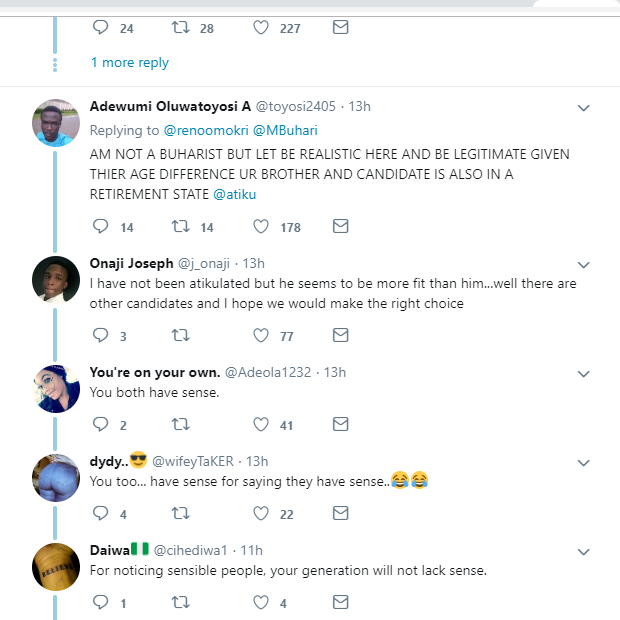Expand the options menu on Onaji Joseph's tweet
This screenshot has width=620, height=620.
tap(585, 264)
